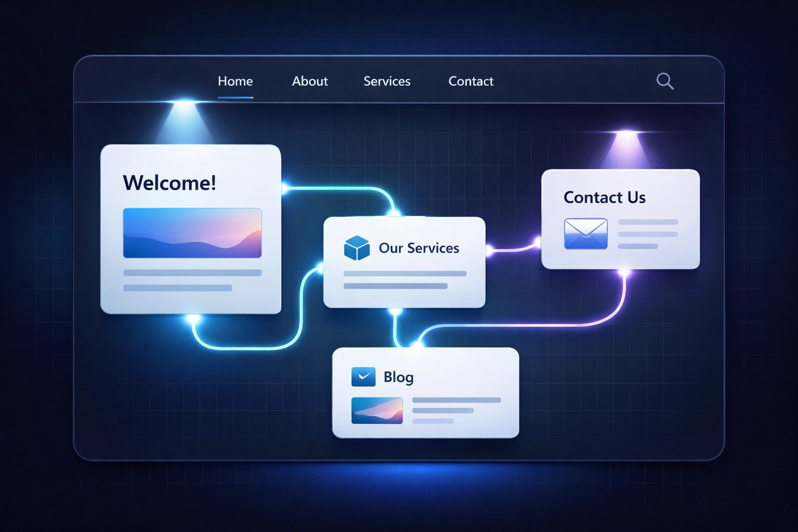Select the Home tab in the navigation bar
Viewport: 798px width, 532px height.
coord(235,81)
